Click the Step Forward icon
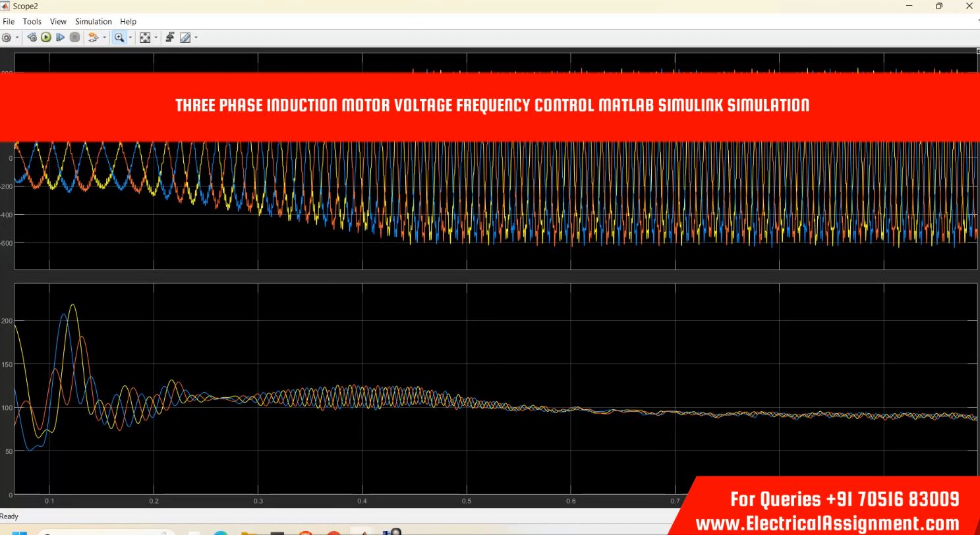 tap(60, 38)
